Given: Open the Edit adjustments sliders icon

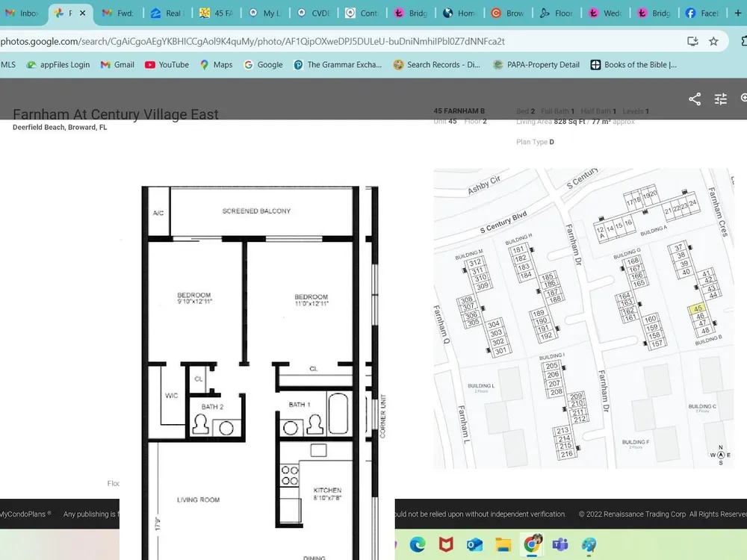Looking at the screenshot, I should pos(721,99).
